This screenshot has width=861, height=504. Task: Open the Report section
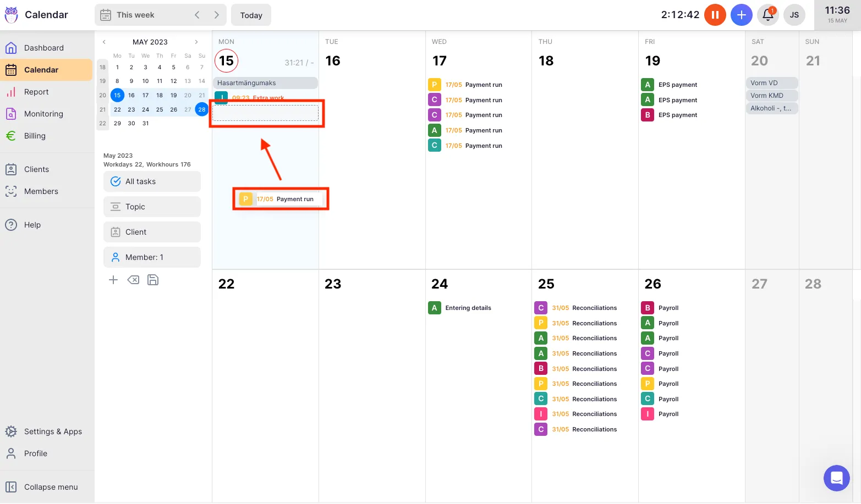pos(36,92)
